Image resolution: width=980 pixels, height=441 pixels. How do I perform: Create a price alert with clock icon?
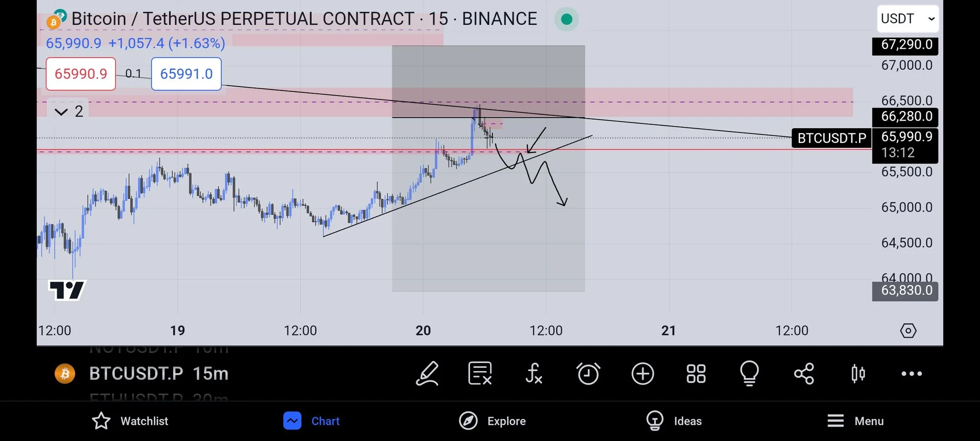[x=588, y=374]
